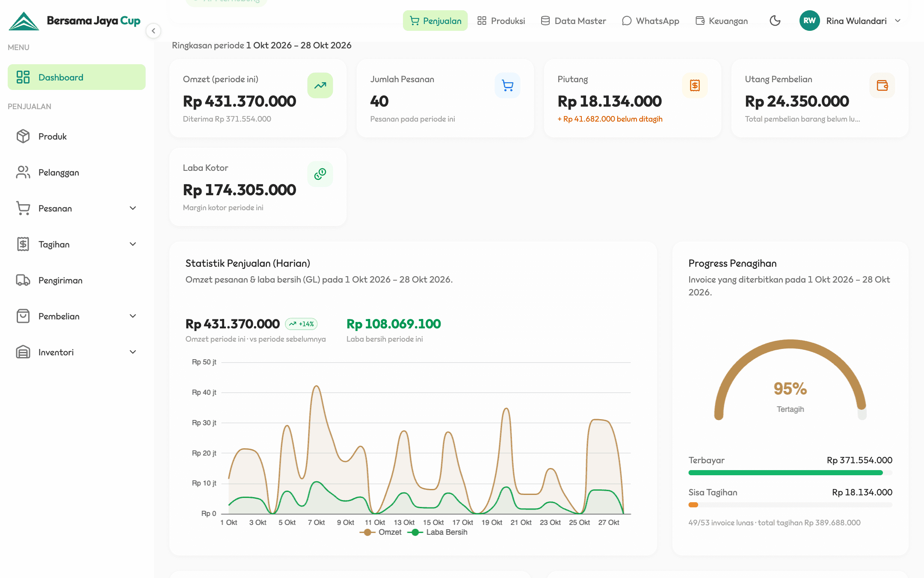Click the Pesanan cart icon in sidebar
This screenshot has height=578, width=924.
point(23,208)
